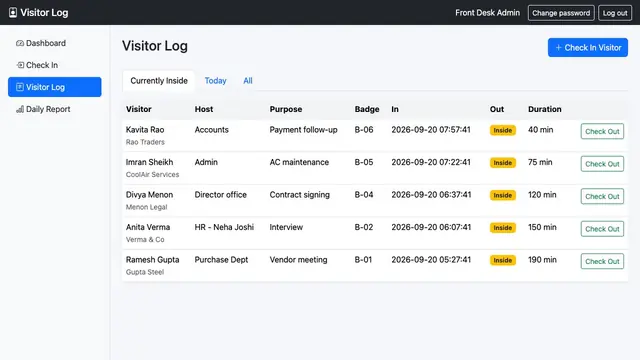Screen dimensions: 640x360
Task: Click the Badge column header
Action: [367, 109]
